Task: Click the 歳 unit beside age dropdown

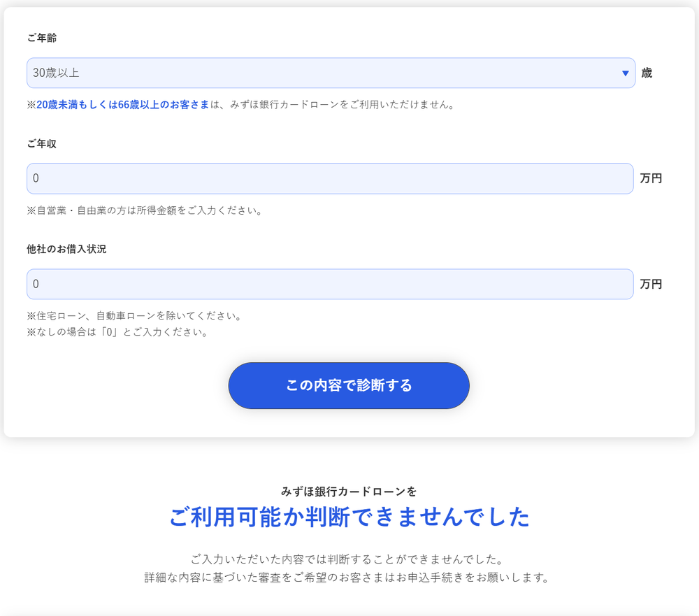Action: click(x=647, y=73)
